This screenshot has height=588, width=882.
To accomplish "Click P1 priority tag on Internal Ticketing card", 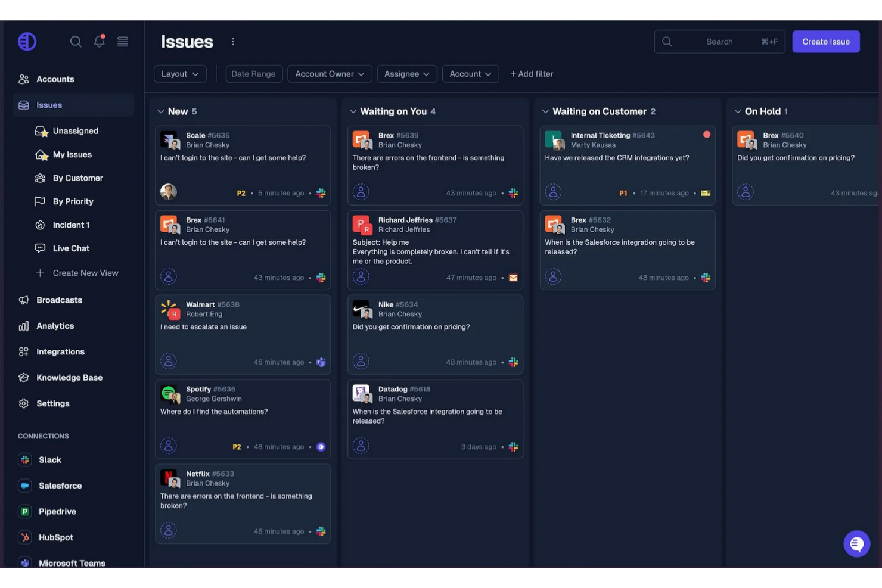I will 623,193.
